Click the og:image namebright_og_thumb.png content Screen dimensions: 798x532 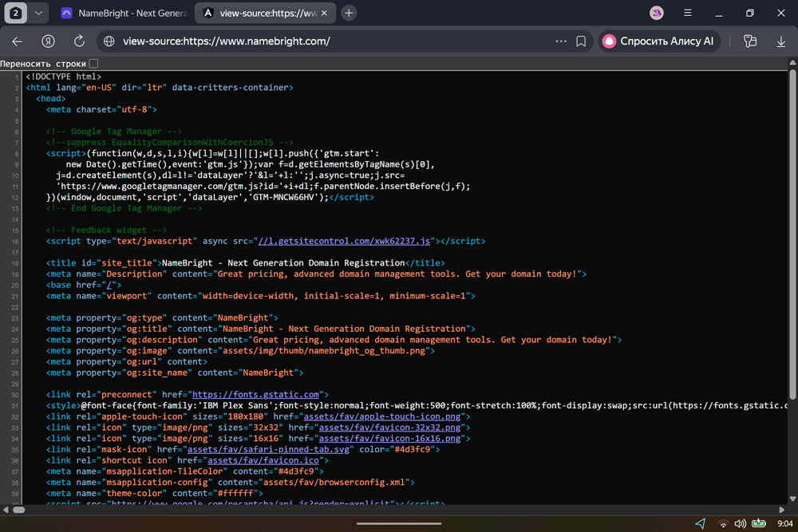324,351
